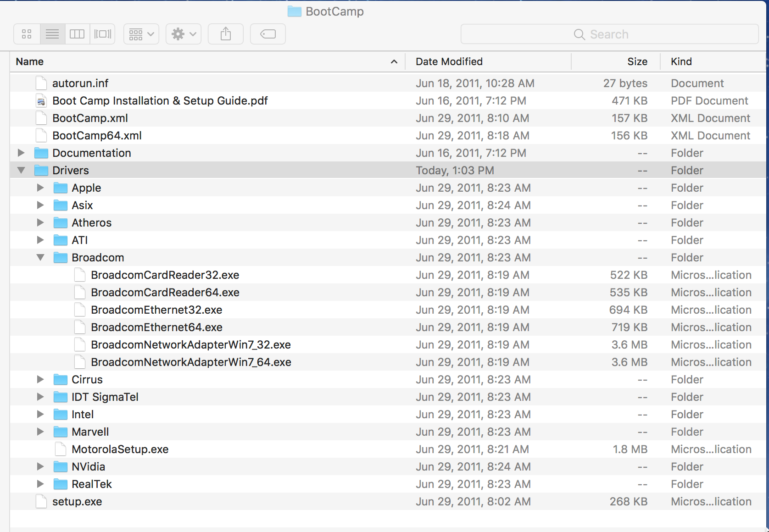Switch to list view

52,34
